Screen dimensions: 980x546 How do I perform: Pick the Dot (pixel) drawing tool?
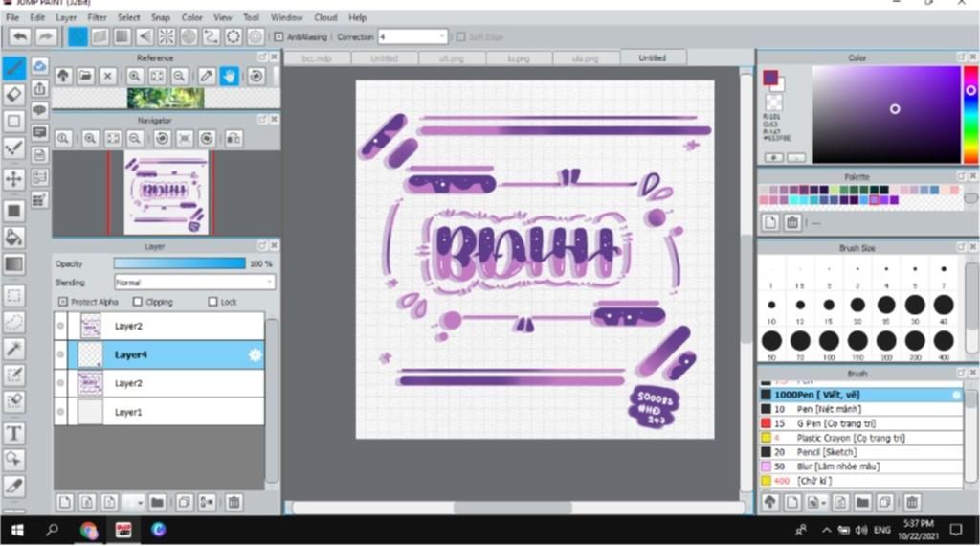pos(13,148)
